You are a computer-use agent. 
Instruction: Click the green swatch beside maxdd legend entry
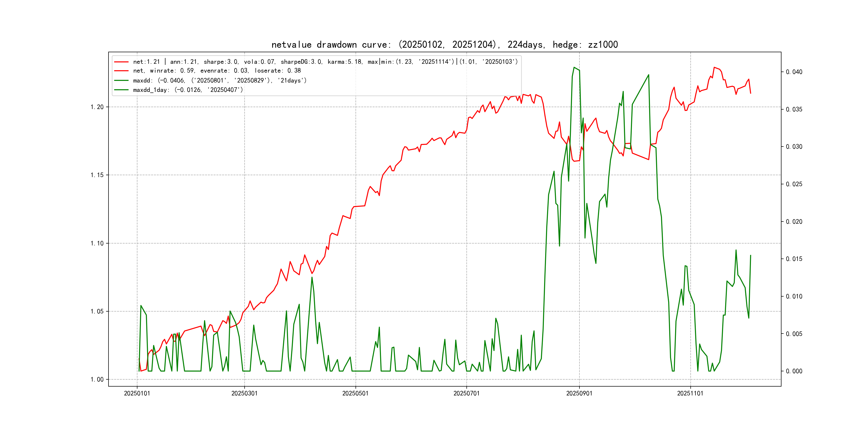(121, 81)
